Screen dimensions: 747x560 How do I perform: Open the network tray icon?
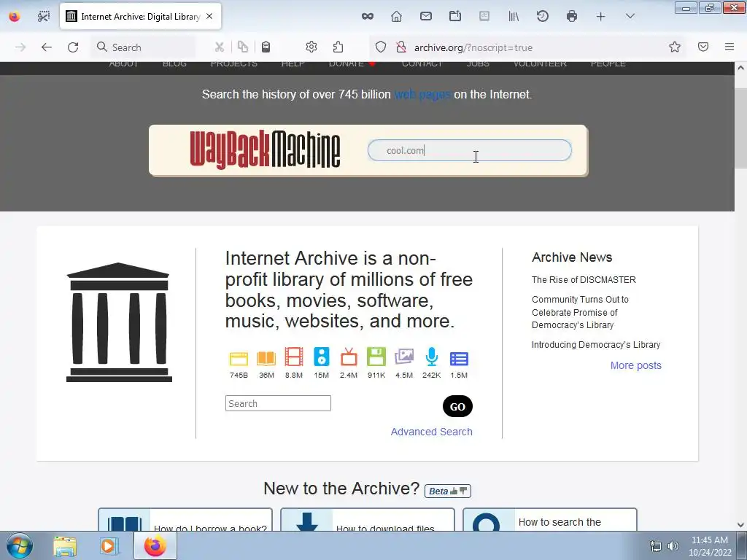point(656,546)
